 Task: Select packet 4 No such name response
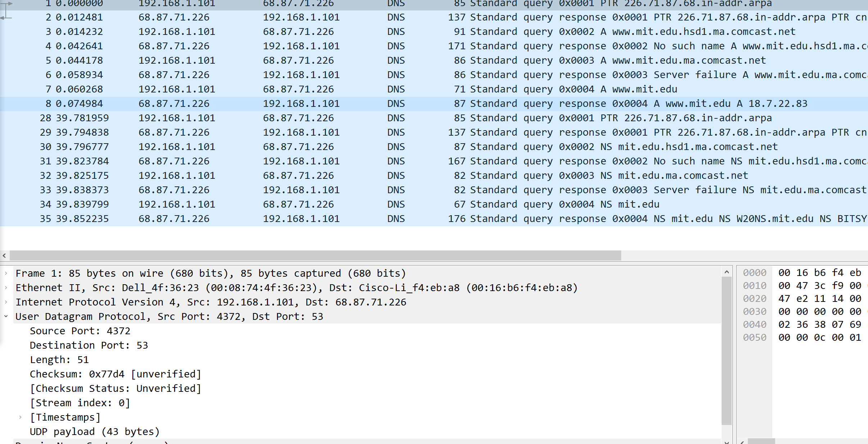point(434,46)
